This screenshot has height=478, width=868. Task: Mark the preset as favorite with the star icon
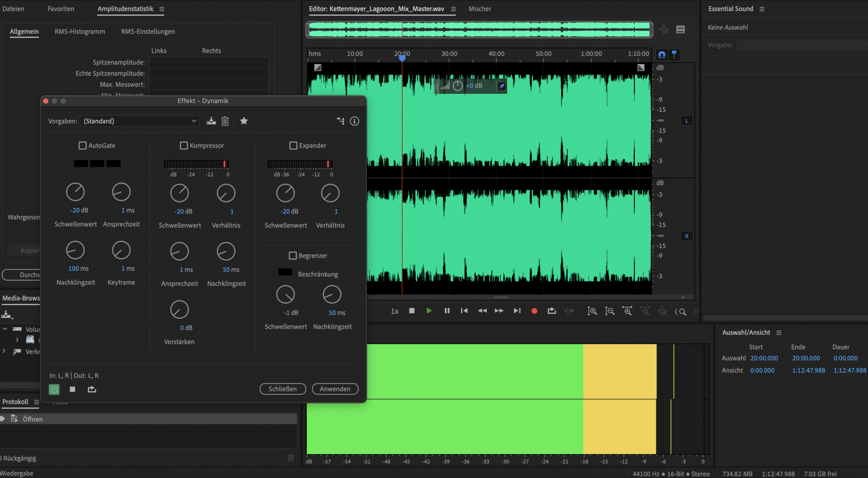pyautogui.click(x=244, y=121)
